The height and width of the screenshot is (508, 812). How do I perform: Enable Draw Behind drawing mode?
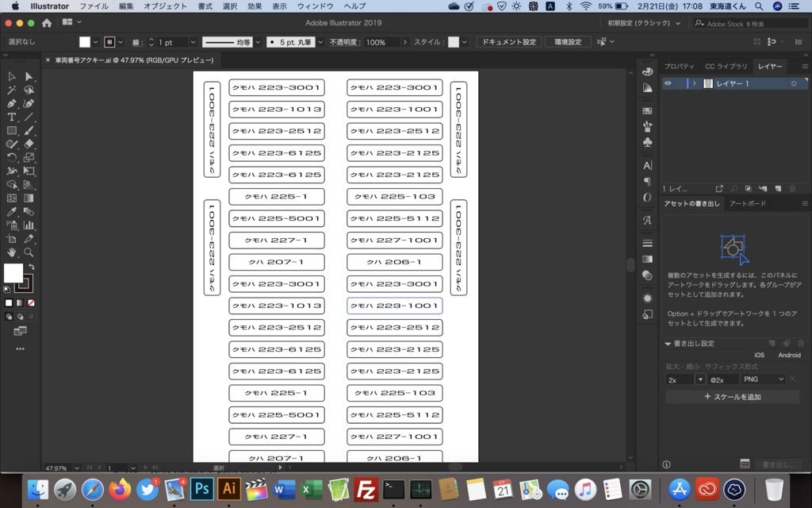pos(20,317)
